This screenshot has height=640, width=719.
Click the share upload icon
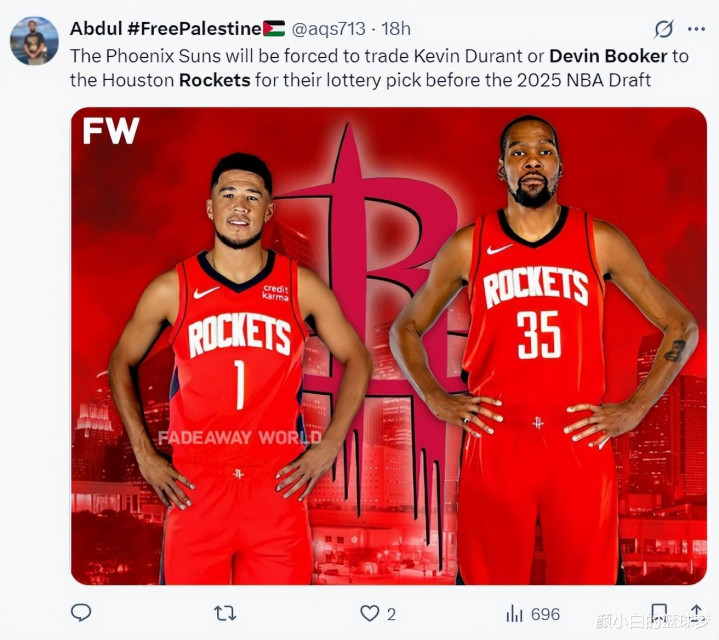(x=696, y=612)
